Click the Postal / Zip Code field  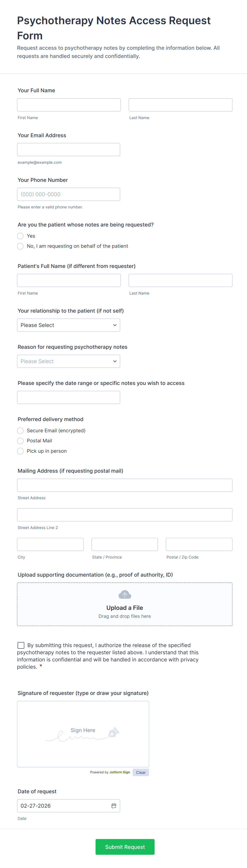point(199,544)
